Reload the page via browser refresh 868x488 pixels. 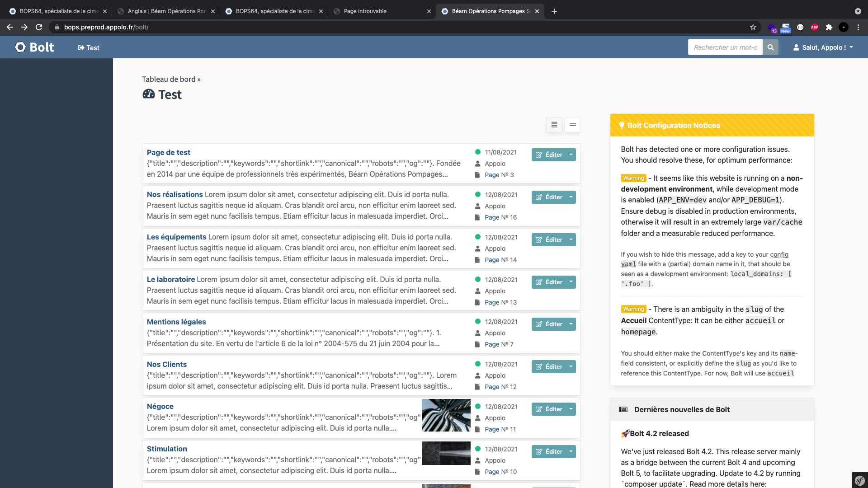click(39, 27)
